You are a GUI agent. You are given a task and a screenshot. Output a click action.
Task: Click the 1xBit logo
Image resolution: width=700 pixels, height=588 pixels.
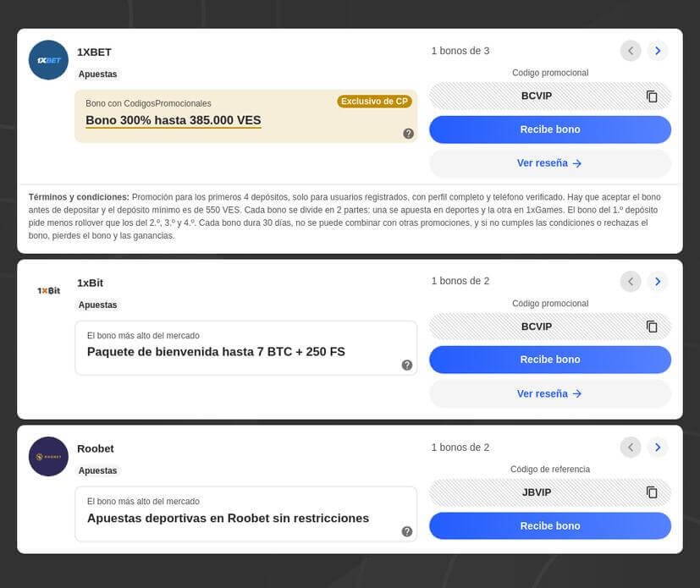pos(48,290)
